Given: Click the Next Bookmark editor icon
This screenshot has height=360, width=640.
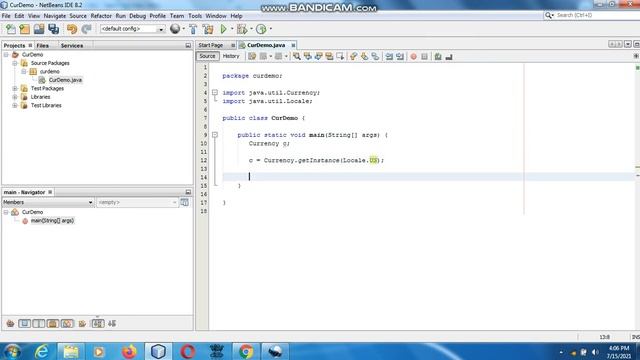Looking at the screenshot, I should 364,56.
